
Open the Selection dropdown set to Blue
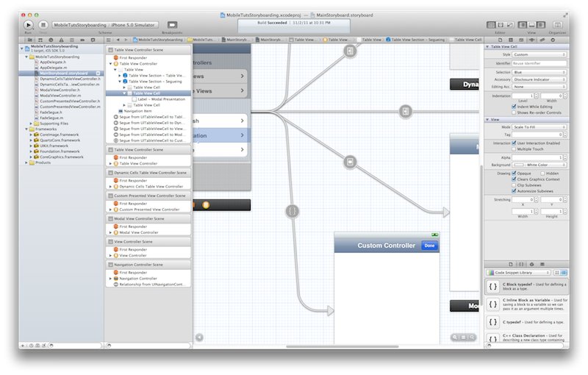pos(539,72)
